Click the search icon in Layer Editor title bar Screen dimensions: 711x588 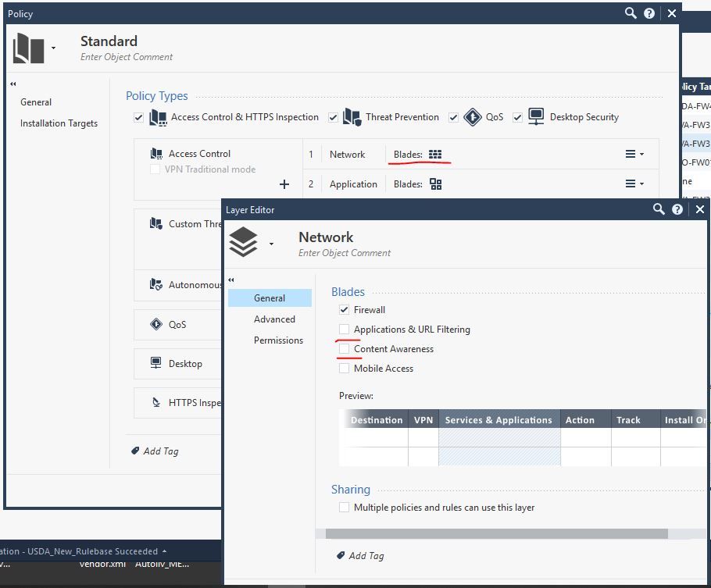659,209
